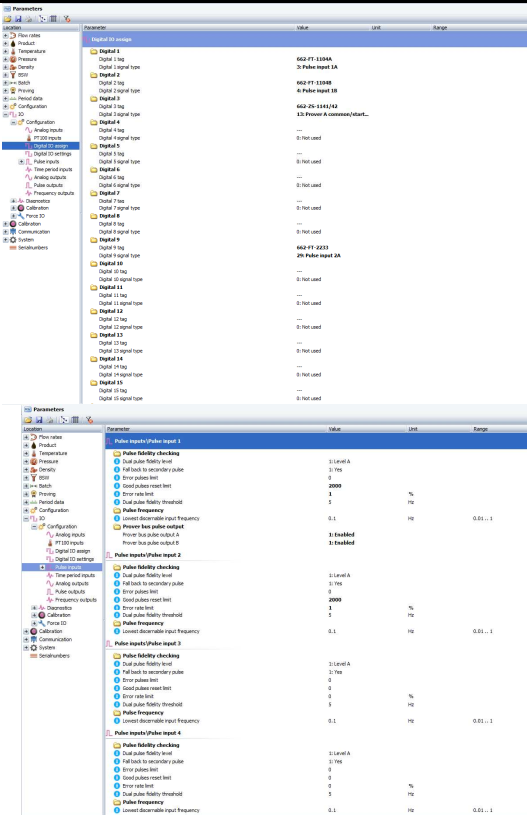Click Save disk icon in Pulse inputs window
The image size is (527, 815).
coord(39,420)
